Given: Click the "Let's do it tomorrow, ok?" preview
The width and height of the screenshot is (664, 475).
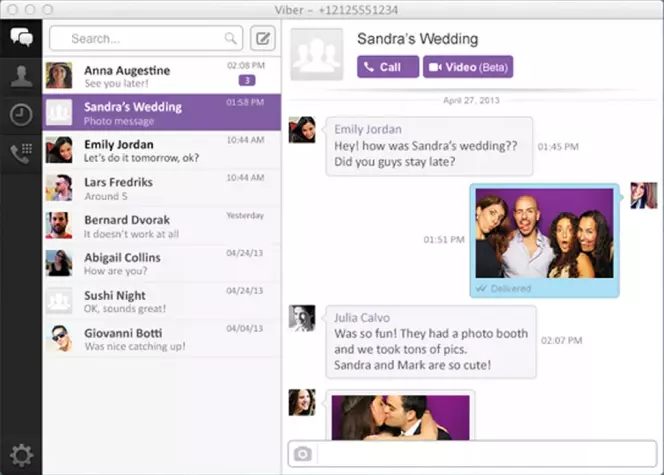Looking at the screenshot, I should pyautogui.click(x=141, y=158).
